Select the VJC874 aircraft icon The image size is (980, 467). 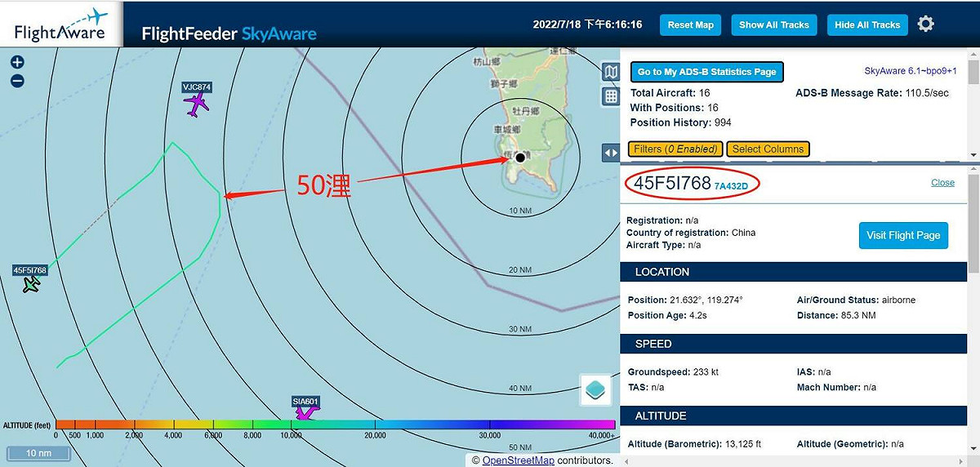pos(196,105)
